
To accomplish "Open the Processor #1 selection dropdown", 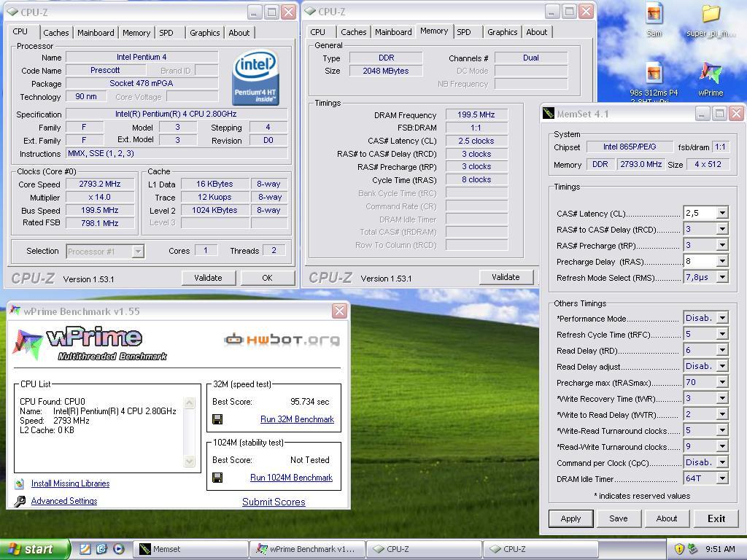I will tap(138, 252).
